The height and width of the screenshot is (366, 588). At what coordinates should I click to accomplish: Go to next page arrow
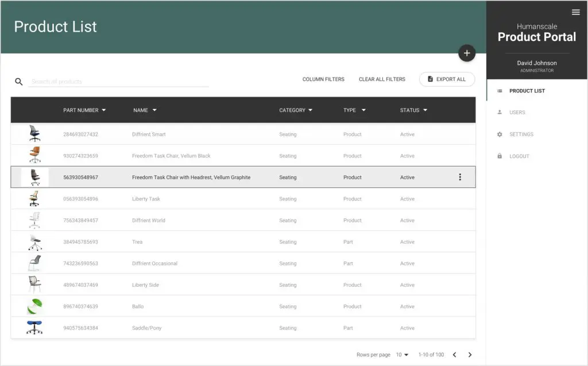point(470,355)
